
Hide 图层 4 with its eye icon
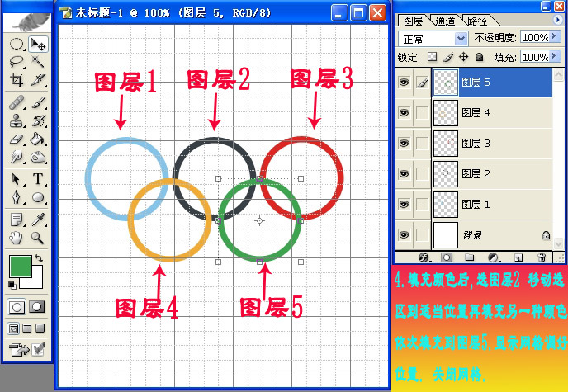pyautogui.click(x=404, y=113)
